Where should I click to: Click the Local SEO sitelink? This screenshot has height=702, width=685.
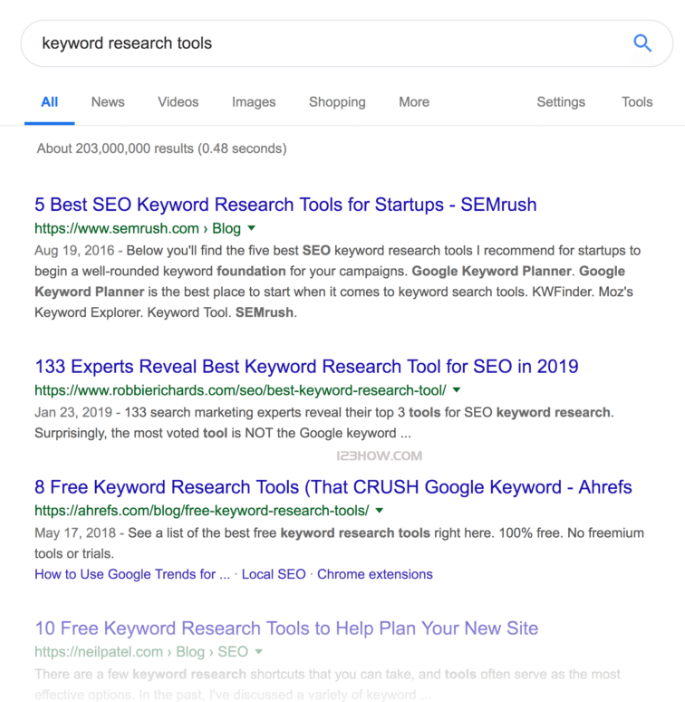273,574
